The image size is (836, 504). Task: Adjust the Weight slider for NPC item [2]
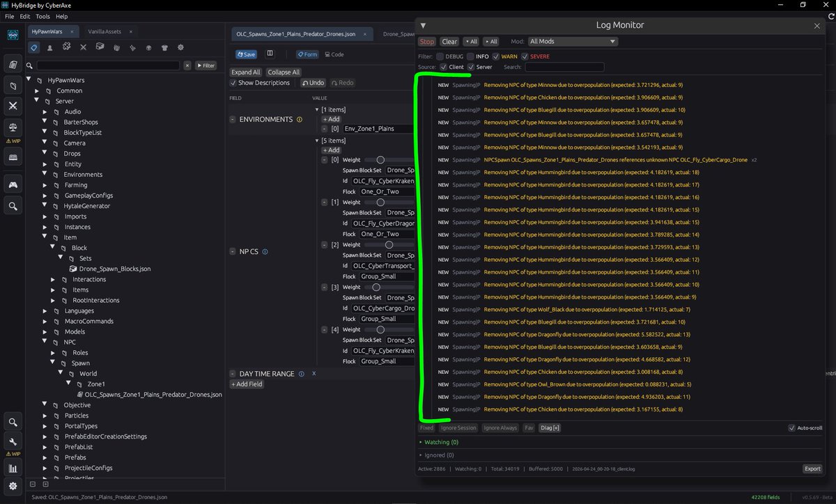[389, 245]
